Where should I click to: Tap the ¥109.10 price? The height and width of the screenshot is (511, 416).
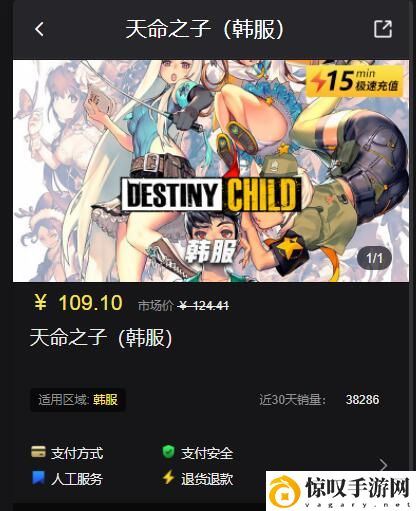tap(78, 303)
